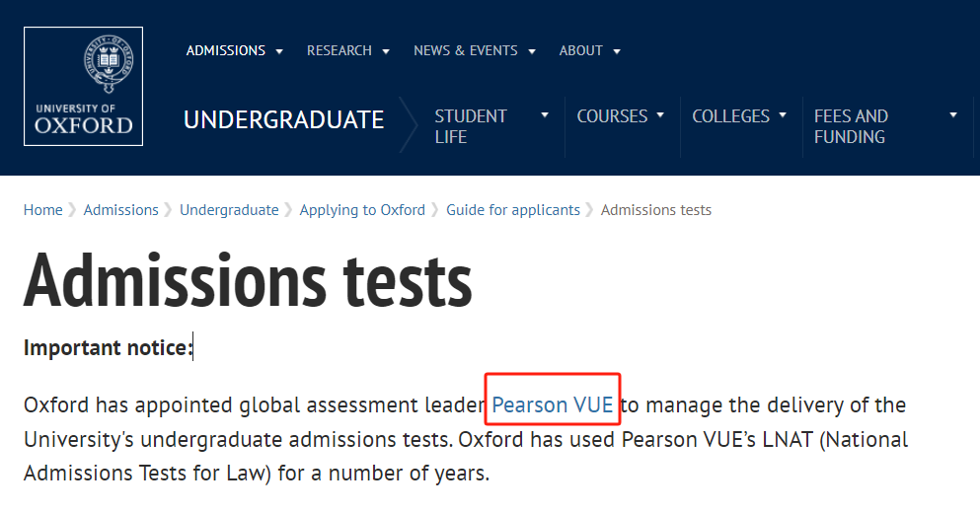This screenshot has height=513, width=980.
Task: Open the Fees and Funding menu
Action: tap(851, 126)
